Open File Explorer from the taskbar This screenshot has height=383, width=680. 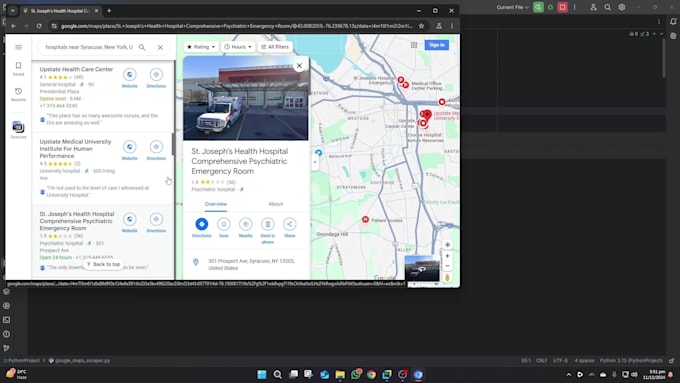[340, 374]
